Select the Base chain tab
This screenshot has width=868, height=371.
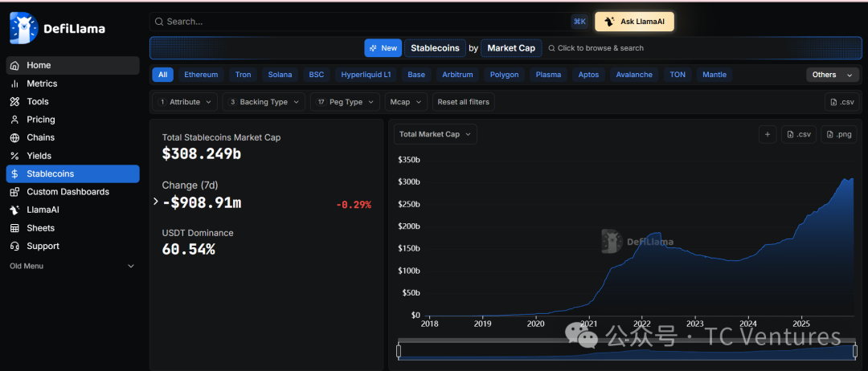[x=416, y=75]
